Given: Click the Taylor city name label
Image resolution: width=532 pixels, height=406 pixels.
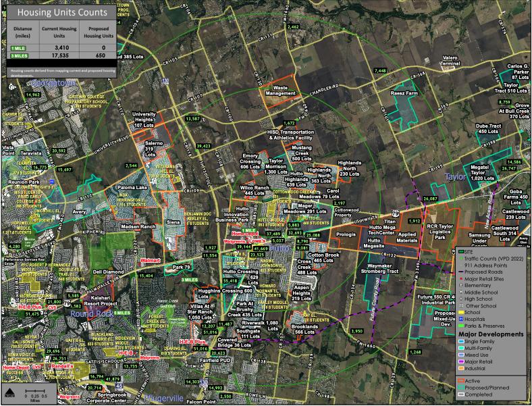Looking at the screenshot, I should coord(455,177).
